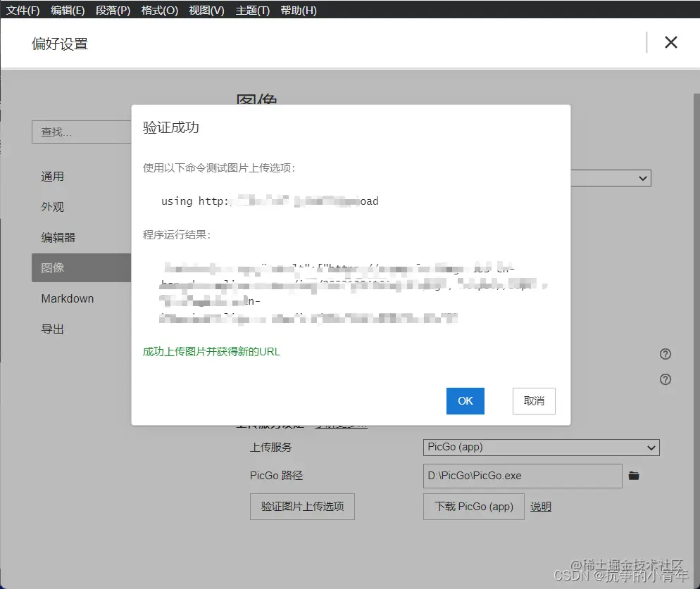Click the using http command text
The image size is (700, 589).
[x=270, y=201]
